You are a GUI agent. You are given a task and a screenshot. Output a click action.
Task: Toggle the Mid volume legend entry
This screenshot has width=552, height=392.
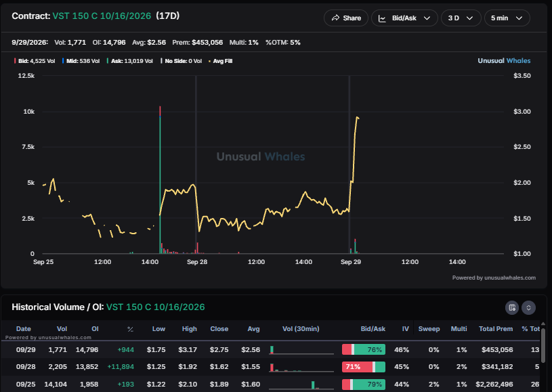pyautogui.click(x=81, y=61)
